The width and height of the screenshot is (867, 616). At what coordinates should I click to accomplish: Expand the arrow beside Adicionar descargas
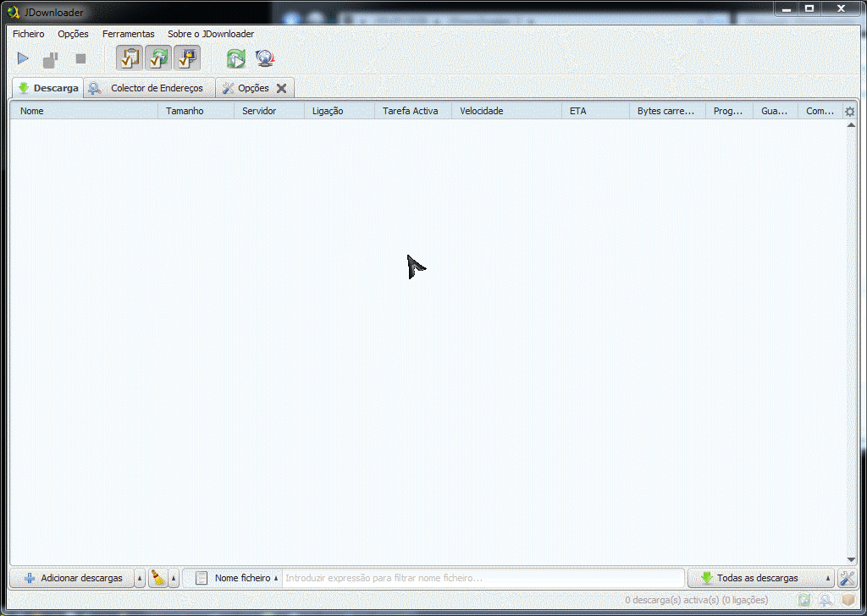coord(140,579)
